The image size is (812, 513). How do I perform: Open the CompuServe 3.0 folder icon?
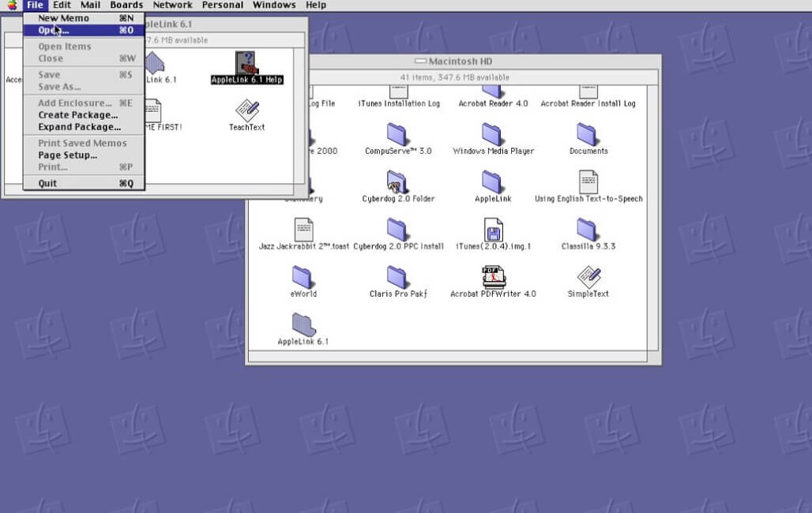pos(397,134)
